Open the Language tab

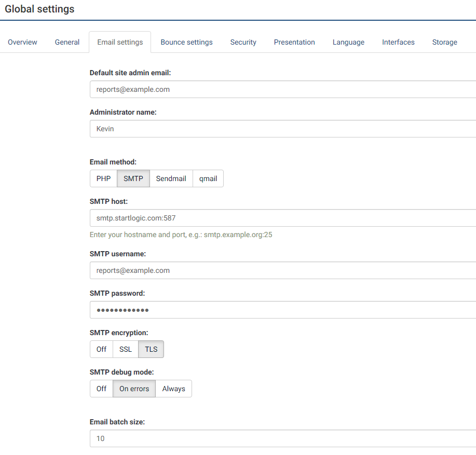(x=348, y=43)
